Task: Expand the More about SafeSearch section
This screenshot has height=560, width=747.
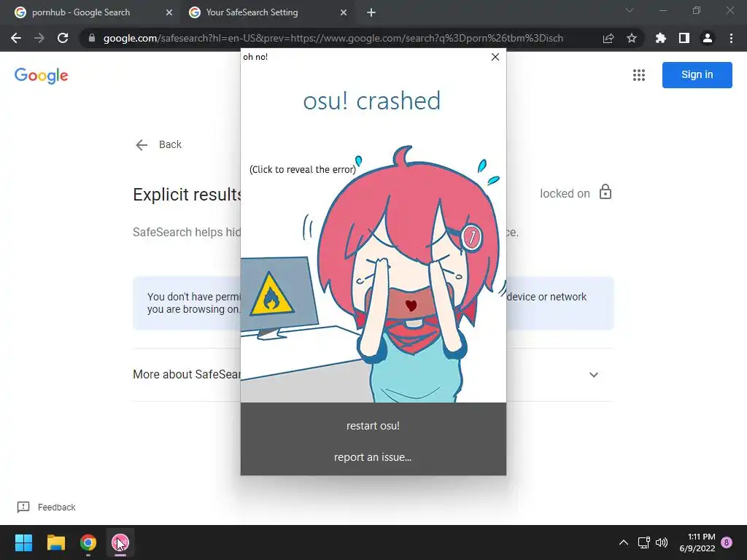Action: click(x=594, y=375)
